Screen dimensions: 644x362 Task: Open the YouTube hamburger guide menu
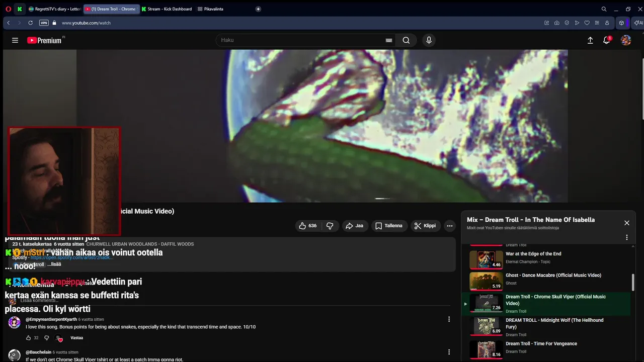pyautogui.click(x=15, y=40)
